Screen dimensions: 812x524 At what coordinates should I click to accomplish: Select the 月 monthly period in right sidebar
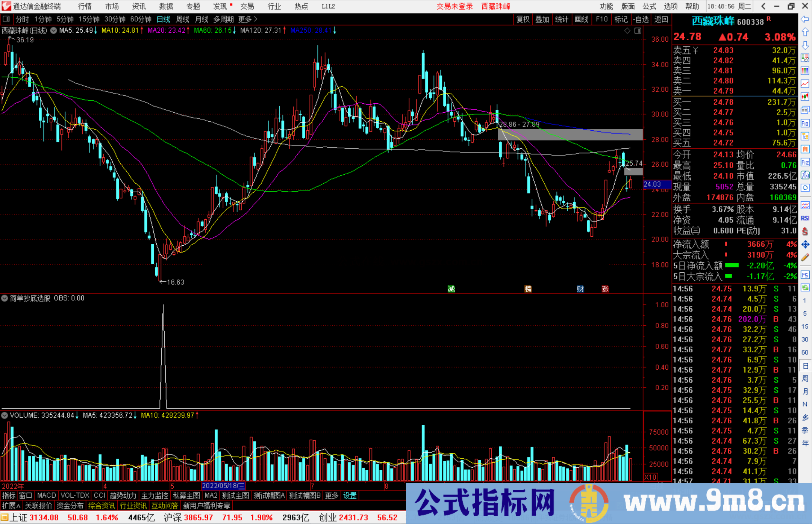coord(805,391)
